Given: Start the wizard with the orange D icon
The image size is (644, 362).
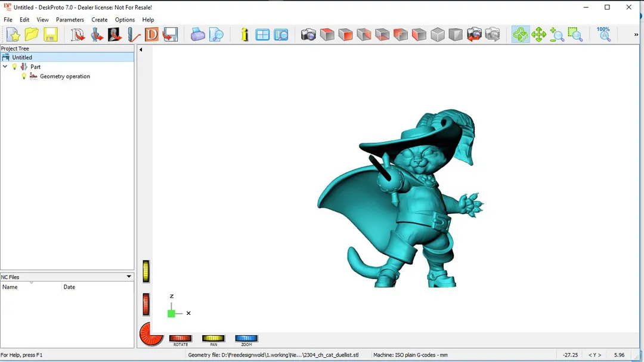Looking at the screenshot, I should (151, 35).
